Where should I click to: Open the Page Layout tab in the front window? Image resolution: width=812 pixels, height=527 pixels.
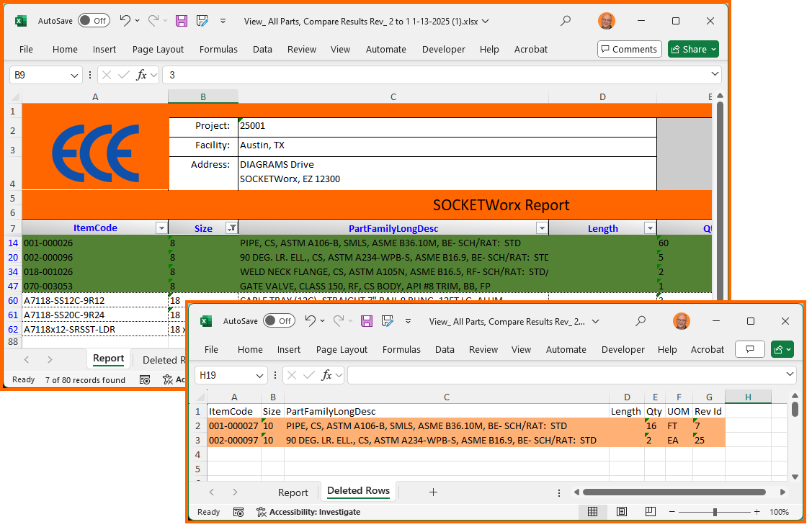tap(342, 349)
